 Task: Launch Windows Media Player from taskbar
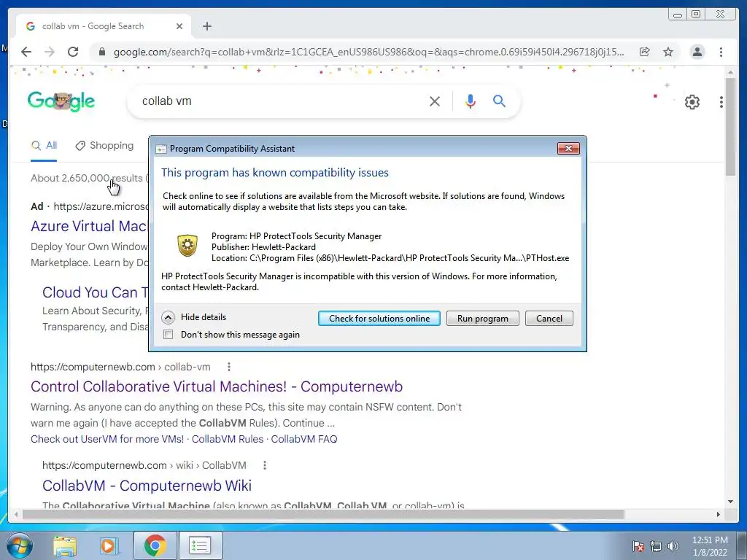click(x=109, y=545)
